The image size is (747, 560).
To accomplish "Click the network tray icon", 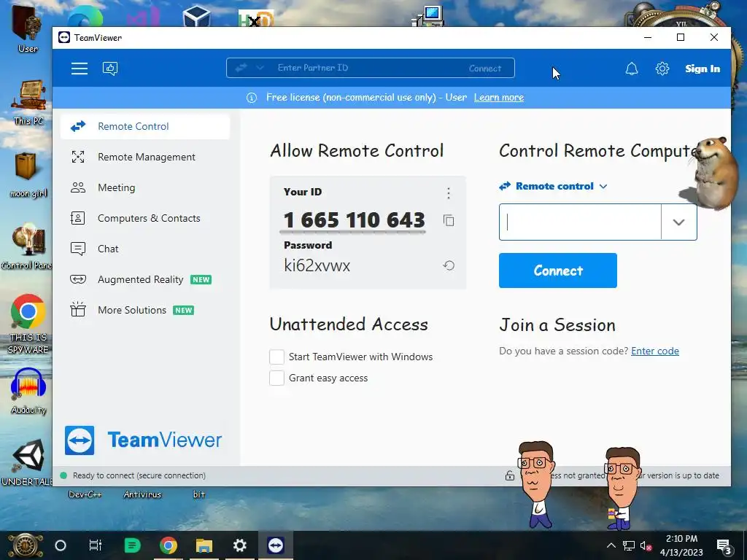I will tap(628, 545).
